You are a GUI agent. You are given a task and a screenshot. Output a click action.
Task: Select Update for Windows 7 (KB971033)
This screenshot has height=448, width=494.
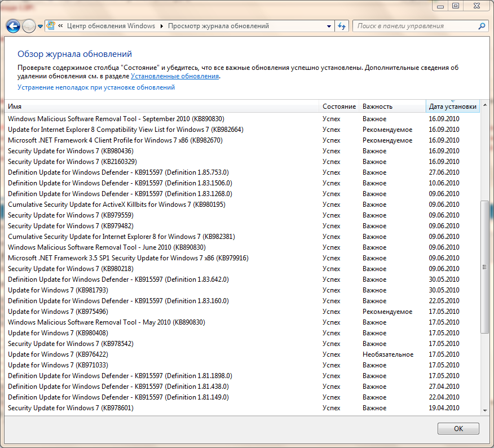click(x=242, y=365)
